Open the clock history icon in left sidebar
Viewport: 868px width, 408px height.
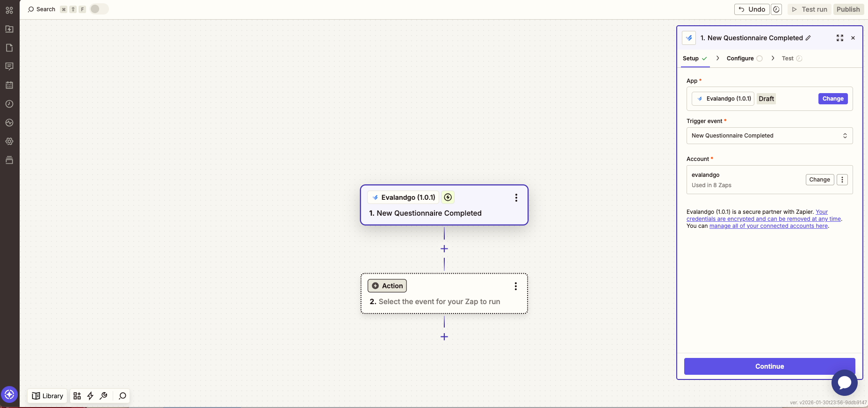(x=9, y=104)
